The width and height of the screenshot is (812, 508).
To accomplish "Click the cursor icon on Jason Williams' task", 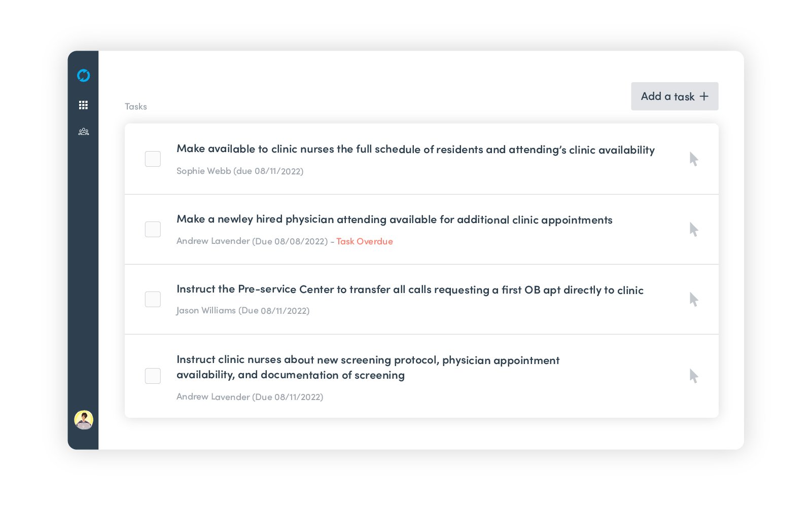I will (x=693, y=300).
